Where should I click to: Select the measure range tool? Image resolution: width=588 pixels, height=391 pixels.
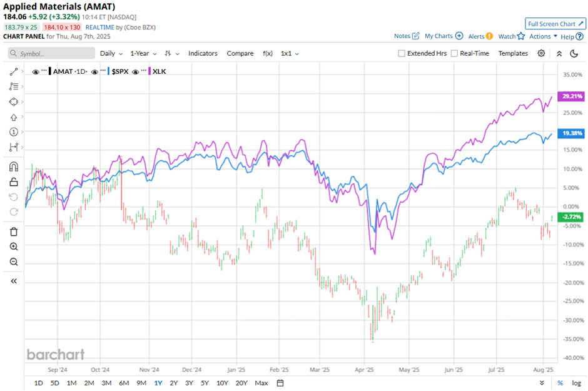pyautogui.click(x=14, y=147)
